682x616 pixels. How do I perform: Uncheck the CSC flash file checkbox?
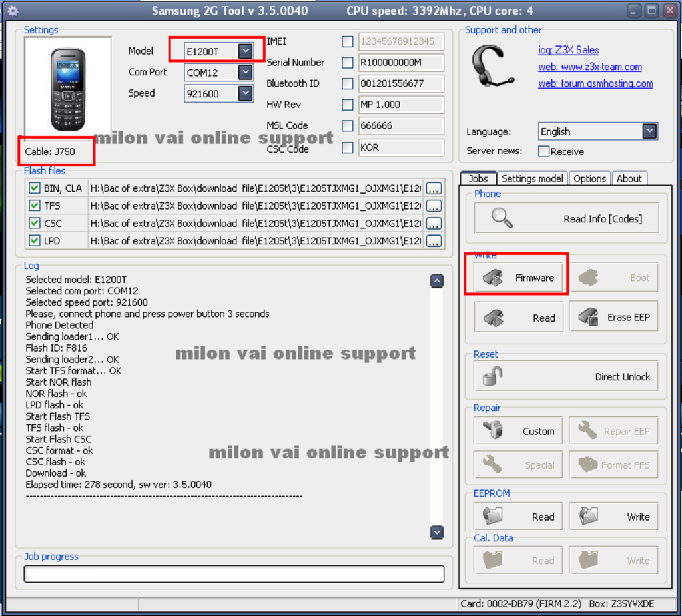pyautogui.click(x=35, y=223)
